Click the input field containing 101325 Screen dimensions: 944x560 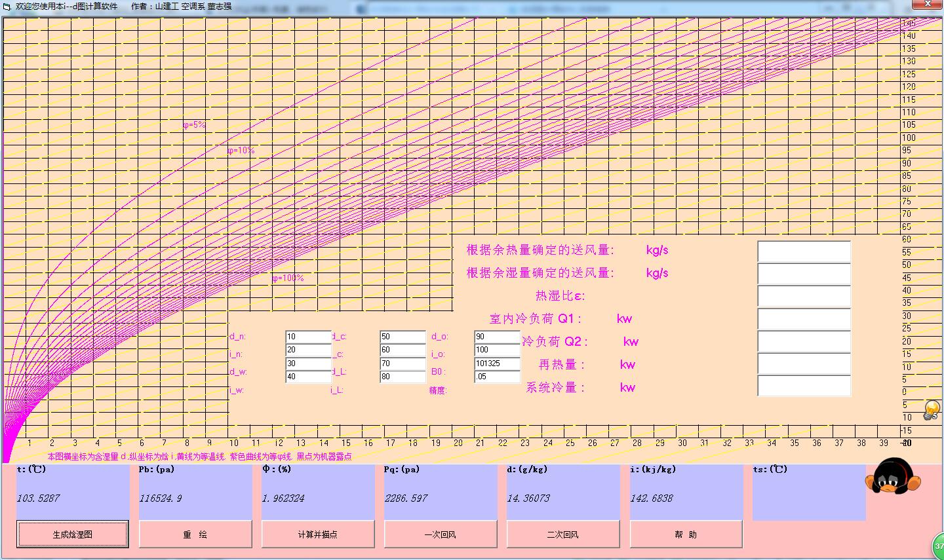click(498, 364)
